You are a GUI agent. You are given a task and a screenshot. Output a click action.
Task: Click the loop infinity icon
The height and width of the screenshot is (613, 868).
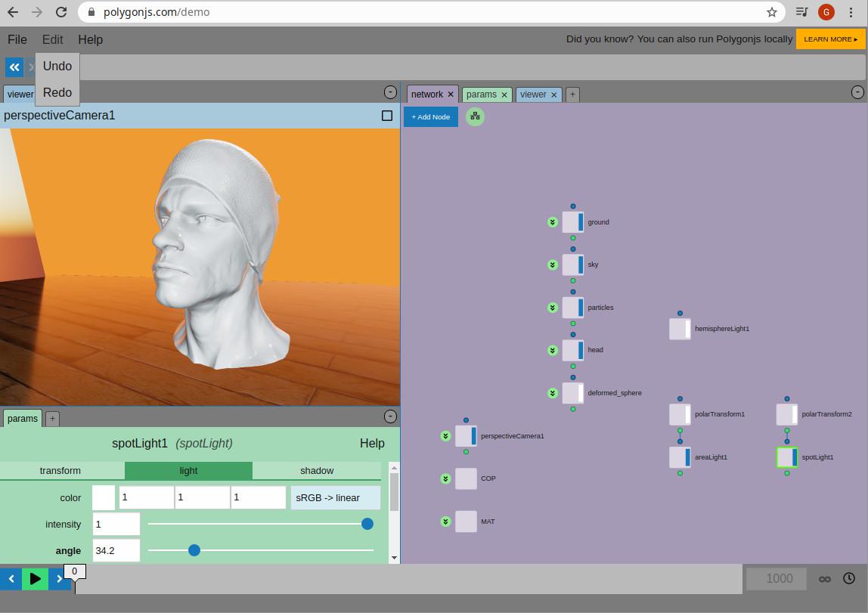pos(825,579)
